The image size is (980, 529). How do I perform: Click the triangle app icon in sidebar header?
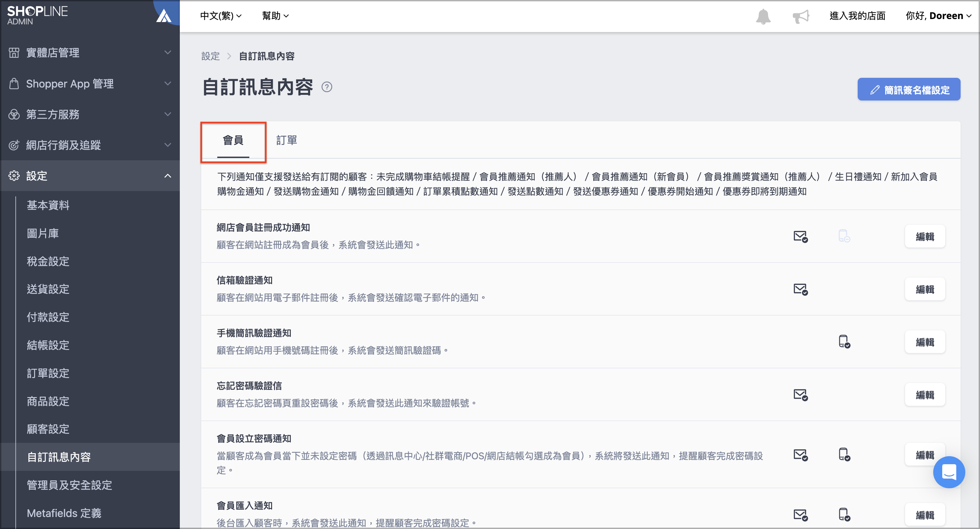pyautogui.click(x=164, y=16)
